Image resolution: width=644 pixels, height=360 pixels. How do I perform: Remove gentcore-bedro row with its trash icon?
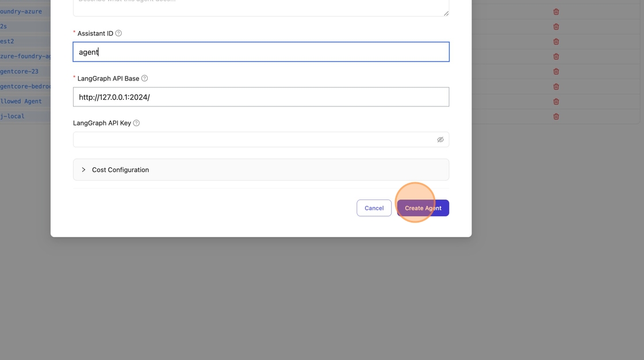tap(556, 86)
